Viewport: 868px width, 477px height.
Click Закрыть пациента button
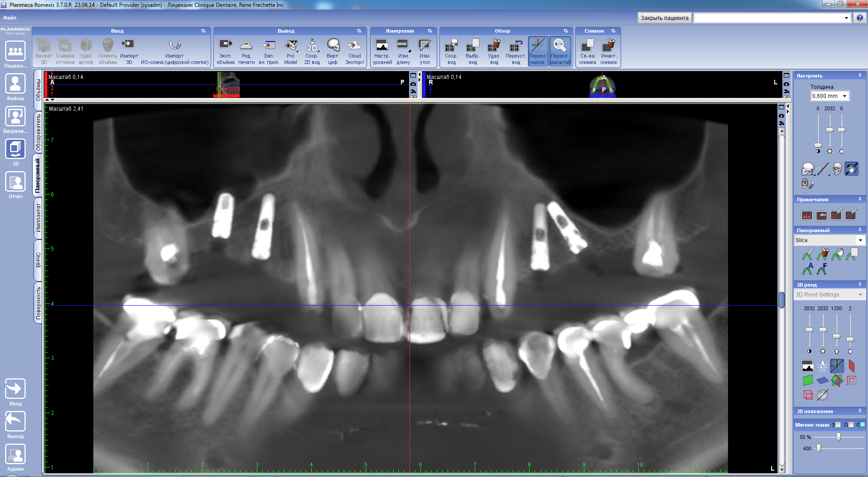(x=665, y=18)
